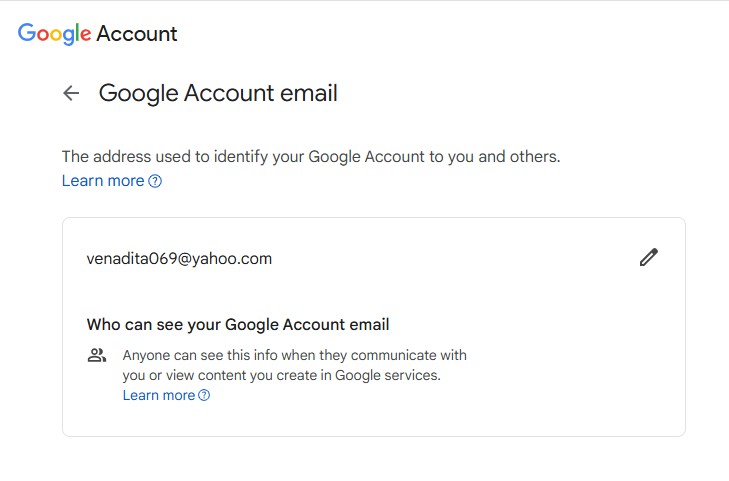The image size is (729, 481).
Task: Click the people visibility icon
Action: 97,356
